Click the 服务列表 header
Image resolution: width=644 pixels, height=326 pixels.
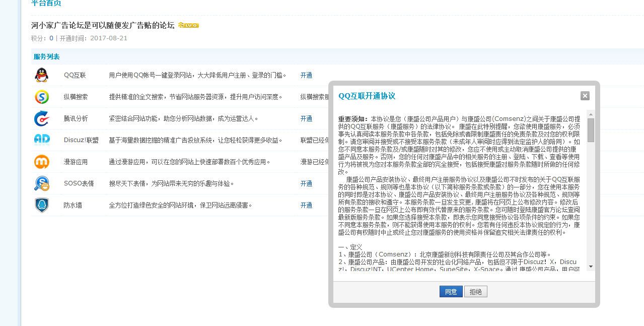[47, 56]
